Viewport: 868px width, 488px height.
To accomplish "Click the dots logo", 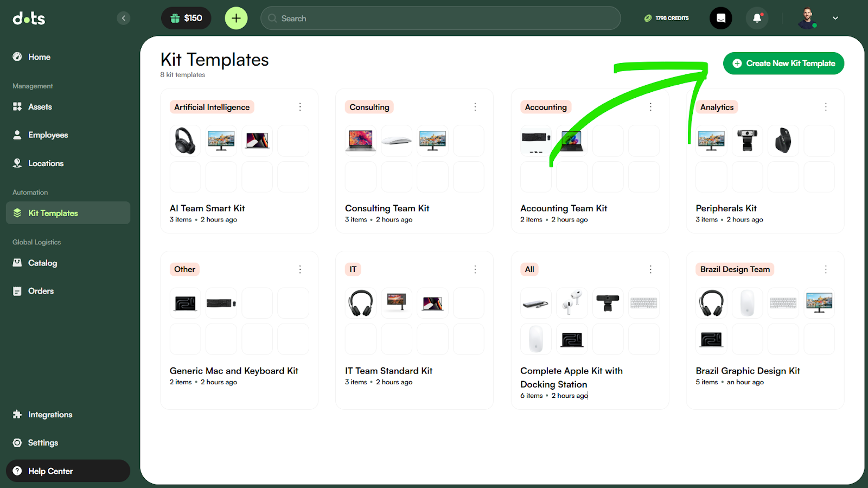I will pos(29,18).
